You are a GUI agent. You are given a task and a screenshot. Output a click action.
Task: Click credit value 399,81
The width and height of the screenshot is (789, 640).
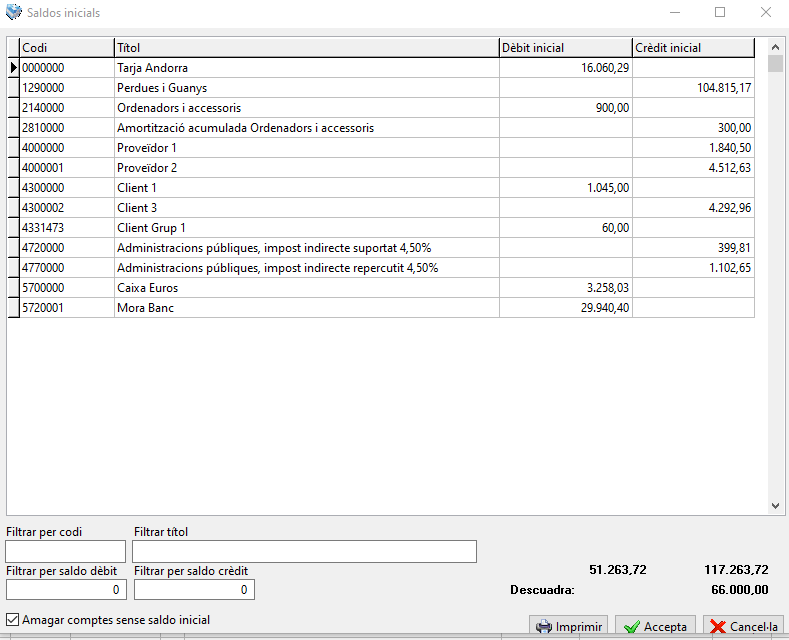[735, 248]
